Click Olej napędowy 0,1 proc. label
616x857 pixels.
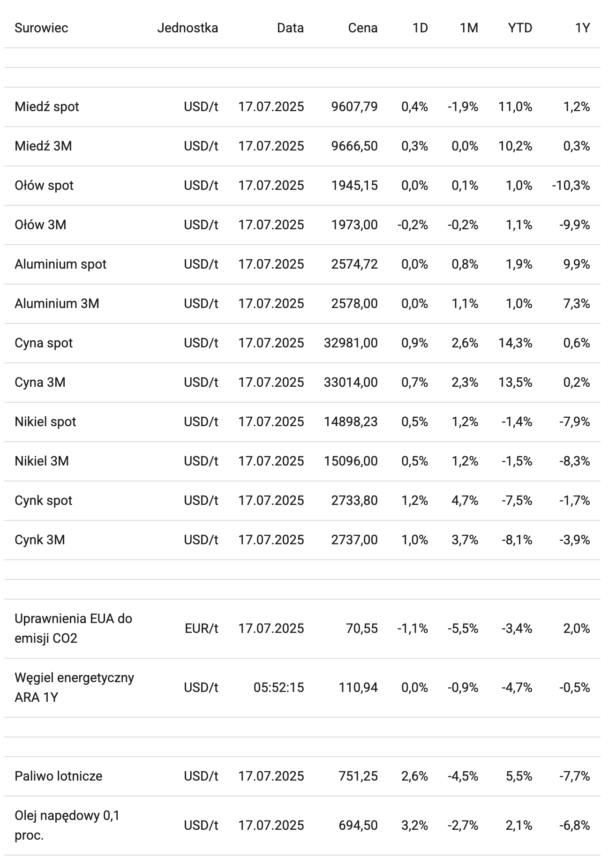coord(67,825)
